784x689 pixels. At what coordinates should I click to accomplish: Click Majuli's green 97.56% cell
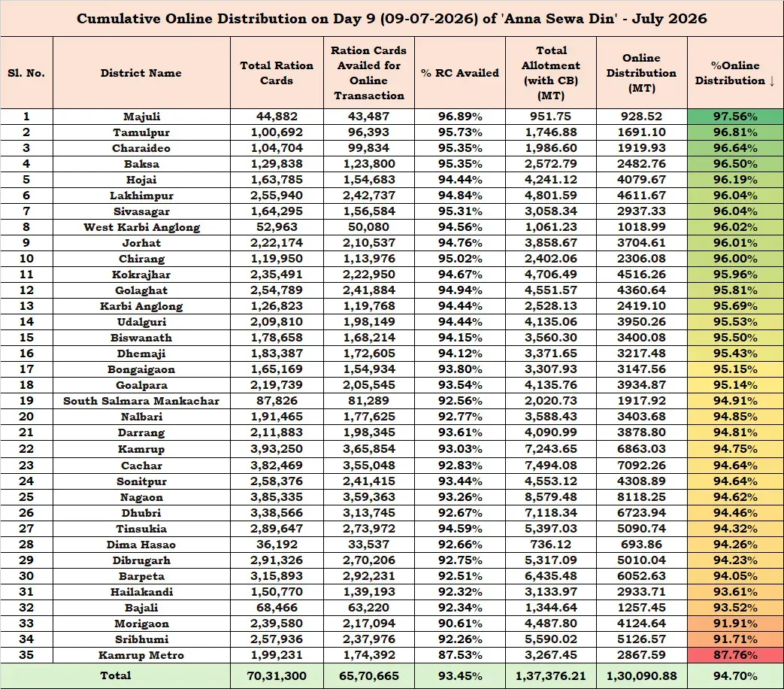coord(735,117)
